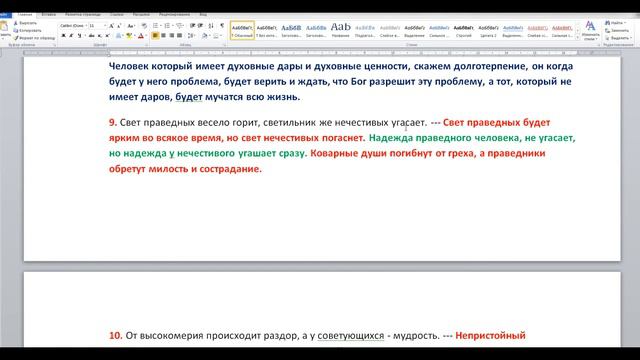The width and height of the screenshot is (640, 360).
Task: Apply the red font color
Action: pyautogui.click(x=141, y=36)
